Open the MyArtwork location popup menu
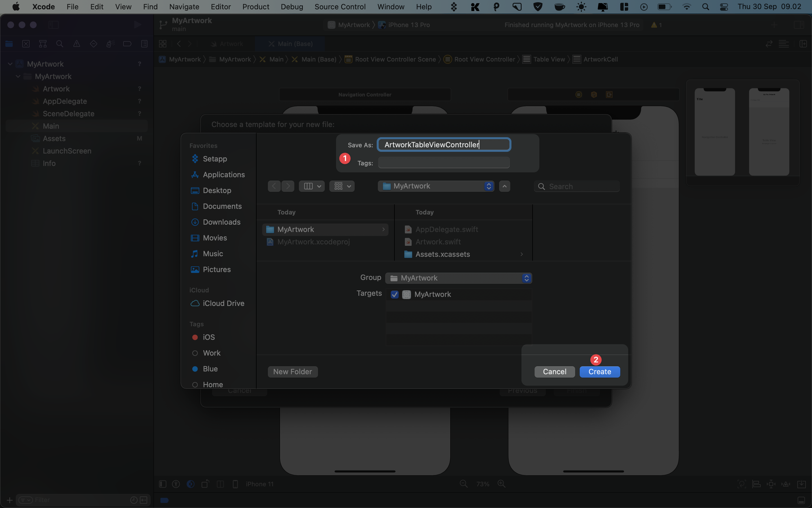812x508 pixels. (x=436, y=186)
